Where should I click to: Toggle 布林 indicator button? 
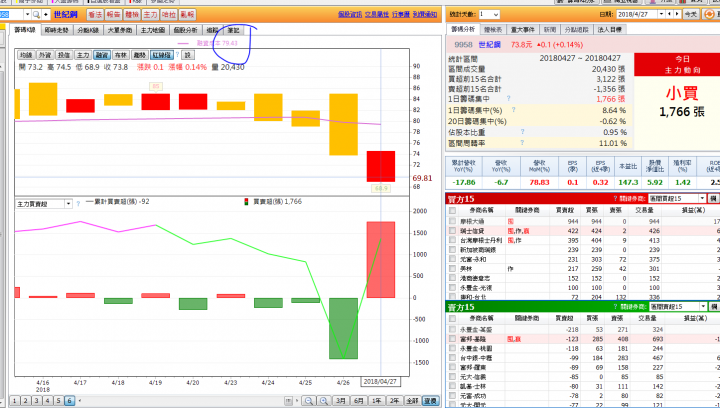120,55
